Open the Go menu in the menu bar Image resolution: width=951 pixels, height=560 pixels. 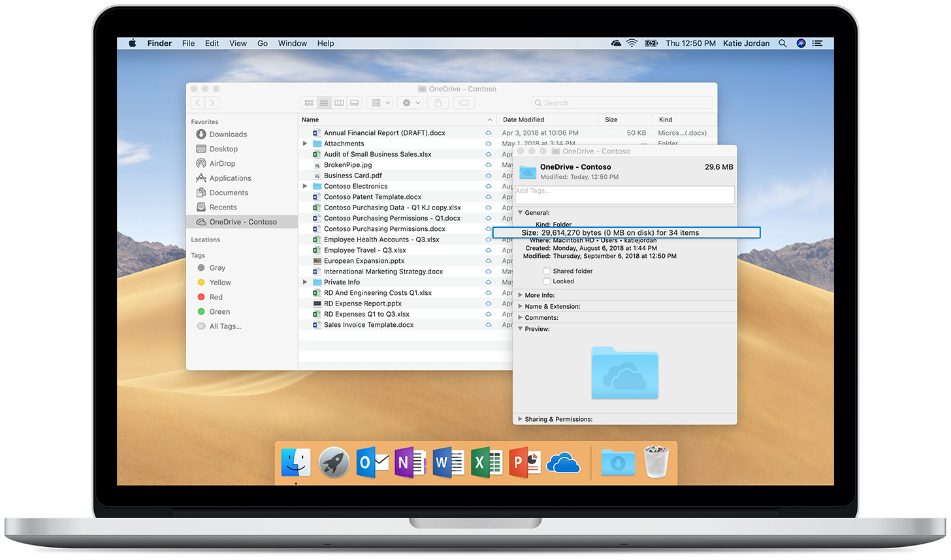click(262, 43)
